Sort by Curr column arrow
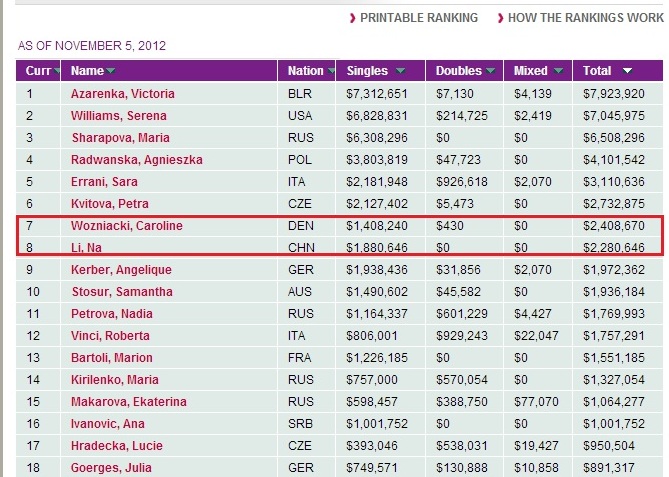Image resolution: width=669 pixels, height=477 pixels. [x=57, y=71]
